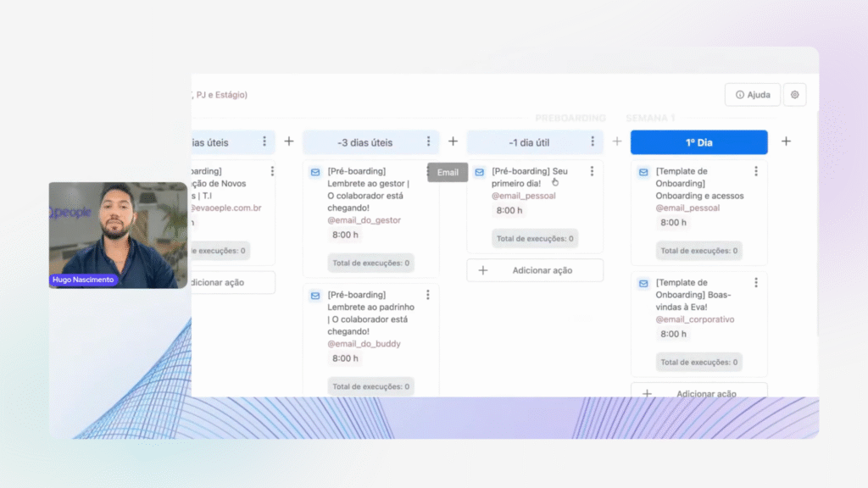This screenshot has height=488, width=868.
Task: Open three-dot menu on Boas-vindas à Eva card
Action: pyautogui.click(x=756, y=283)
